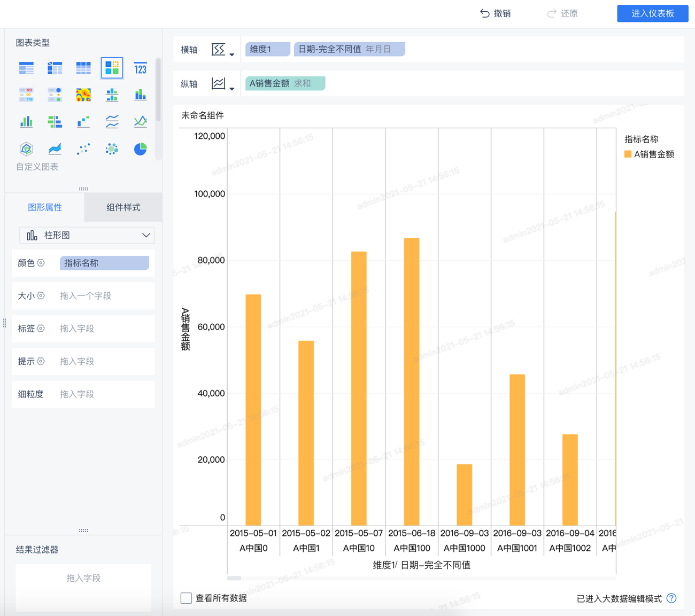Viewport: 695px width, 616px height.
Task: Click the 还原 redo button
Action: pos(562,13)
